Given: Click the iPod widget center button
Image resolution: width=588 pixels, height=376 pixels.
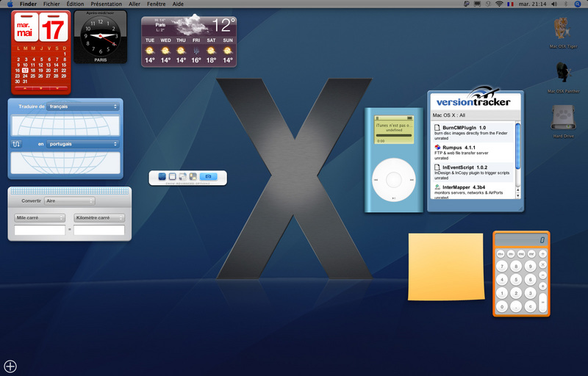Looking at the screenshot, I should point(394,180).
